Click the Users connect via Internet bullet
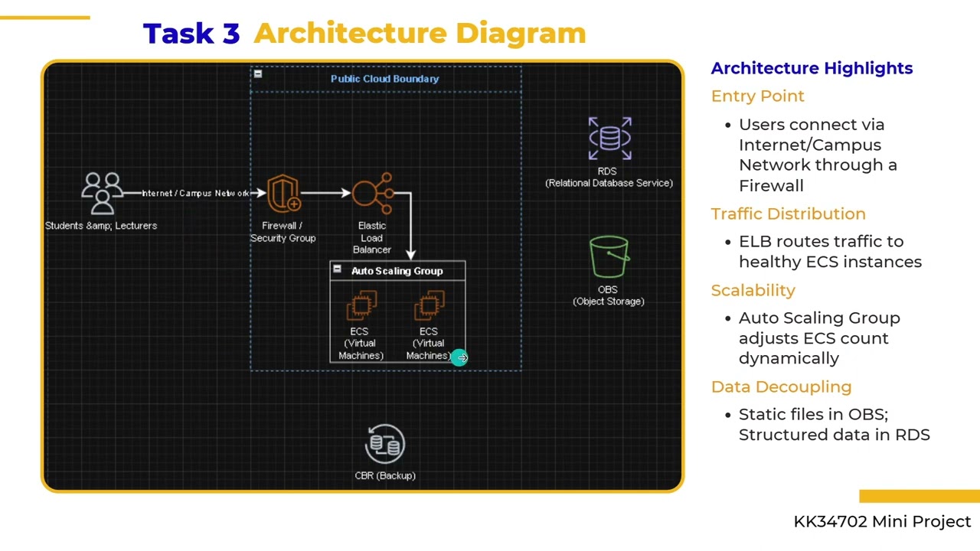Screen dimensions: 980x551 coord(818,155)
